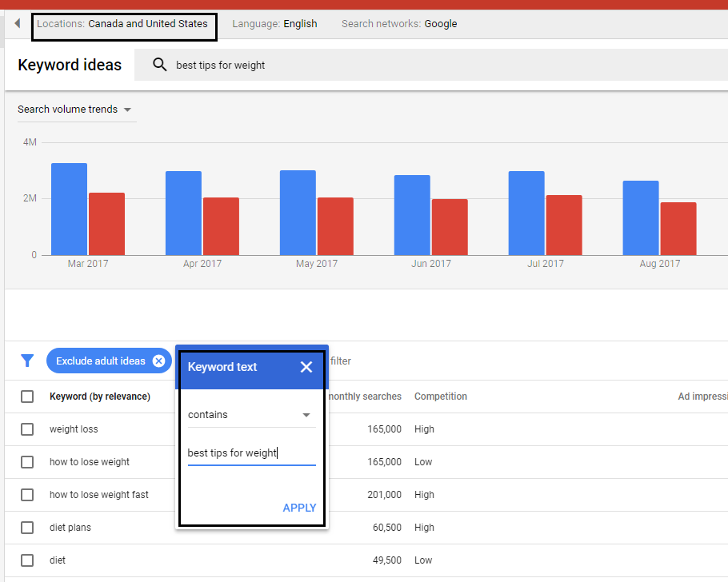Screen dimensions: 728x582
Task: Open the Locations: Canada and United States setting
Action: click(124, 24)
